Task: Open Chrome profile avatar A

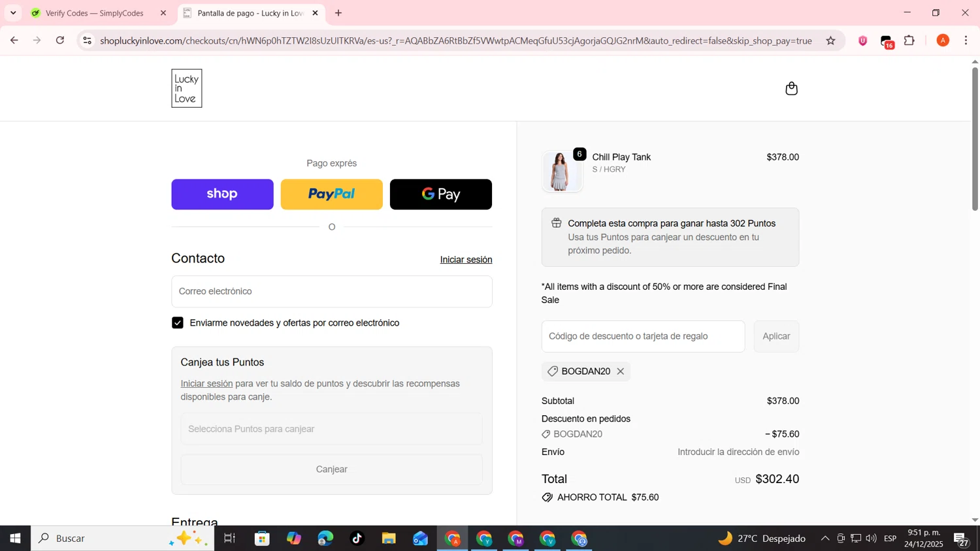Action: pyautogui.click(x=942, y=40)
